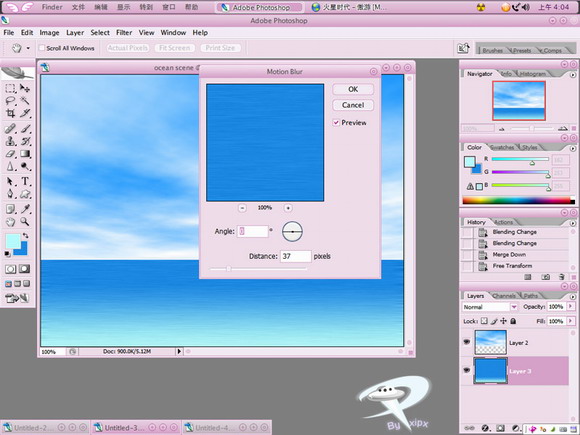Select the Zoom tool in toolbox
Image resolution: width=580 pixels, height=435 pixels.
pyautogui.click(x=25, y=222)
